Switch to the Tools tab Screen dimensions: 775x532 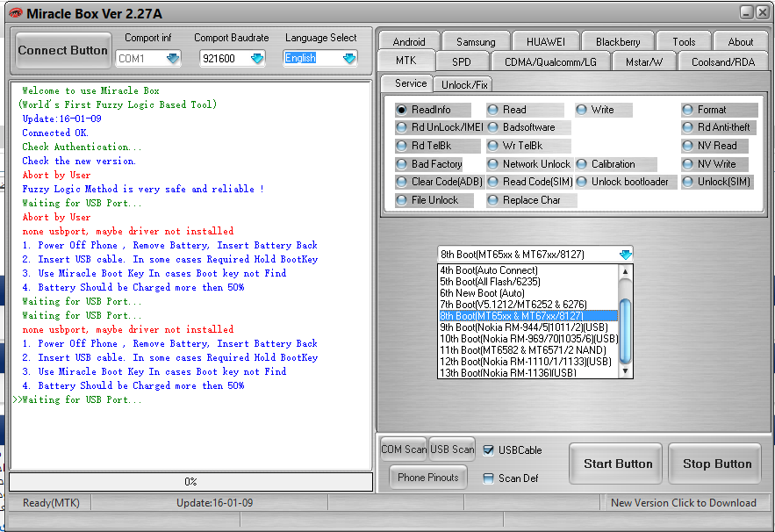coord(684,41)
